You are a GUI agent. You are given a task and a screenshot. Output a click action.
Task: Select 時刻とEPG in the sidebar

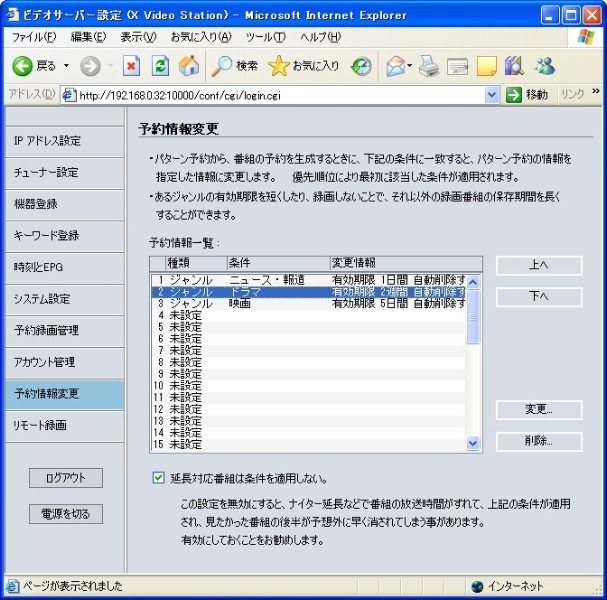(65, 267)
